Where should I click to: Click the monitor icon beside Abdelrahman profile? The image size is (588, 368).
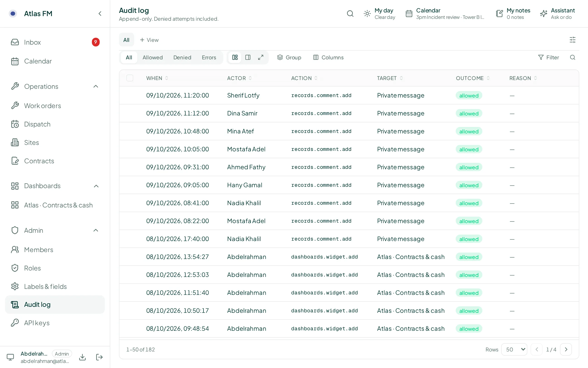coord(10,357)
